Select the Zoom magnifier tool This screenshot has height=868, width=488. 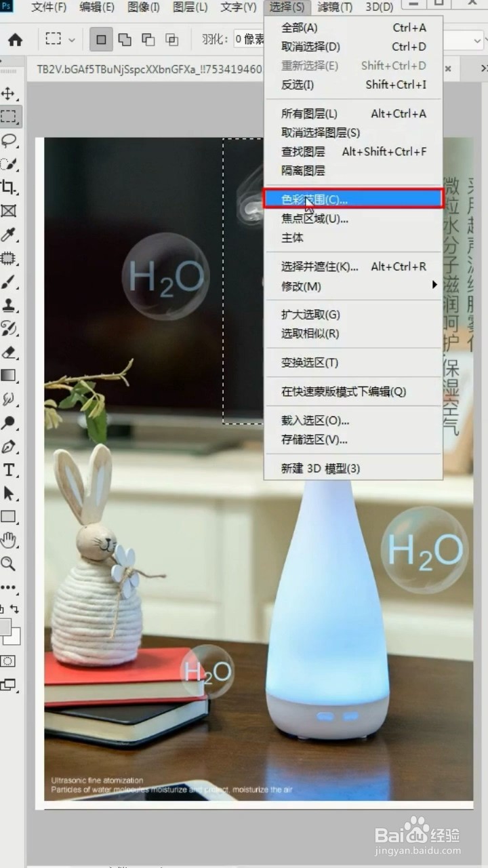tap(9, 564)
